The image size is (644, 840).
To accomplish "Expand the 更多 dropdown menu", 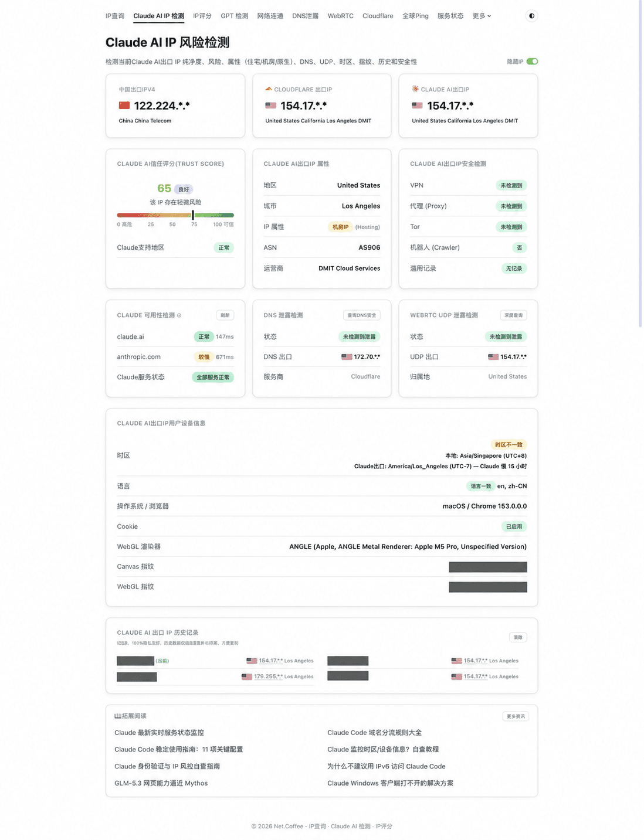I will [482, 16].
